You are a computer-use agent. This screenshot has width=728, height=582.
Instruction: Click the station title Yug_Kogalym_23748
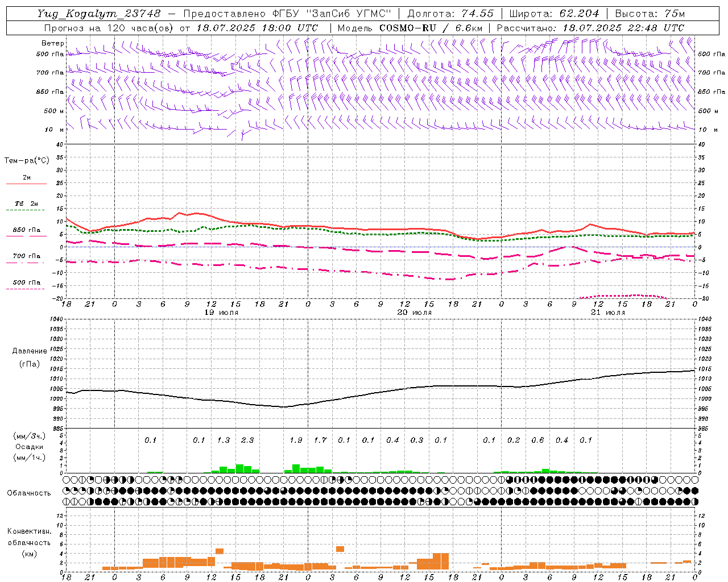point(99,14)
